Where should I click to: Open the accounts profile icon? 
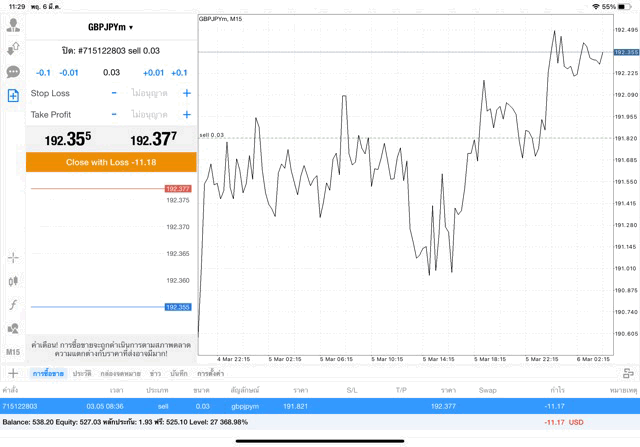tap(13, 26)
